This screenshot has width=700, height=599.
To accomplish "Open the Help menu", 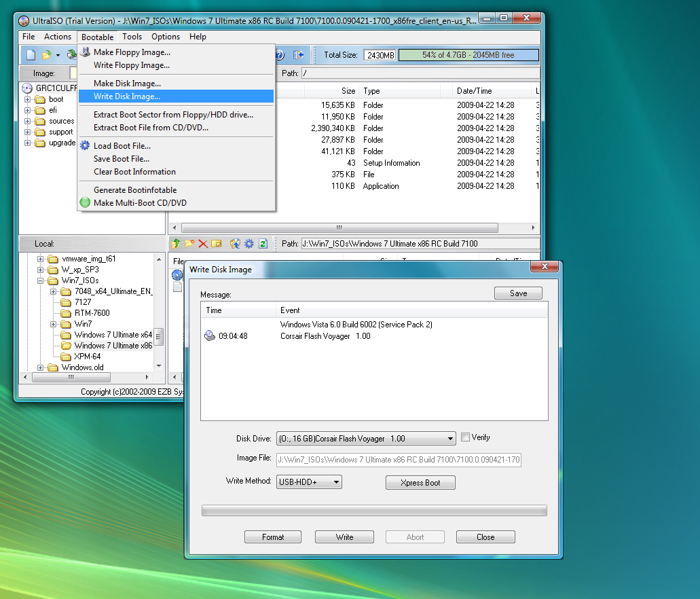I will pyautogui.click(x=198, y=37).
